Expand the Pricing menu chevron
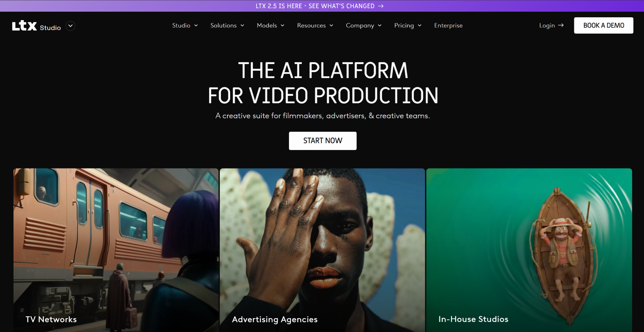Image resolution: width=644 pixels, height=332 pixels. pyautogui.click(x=419, y=25)
